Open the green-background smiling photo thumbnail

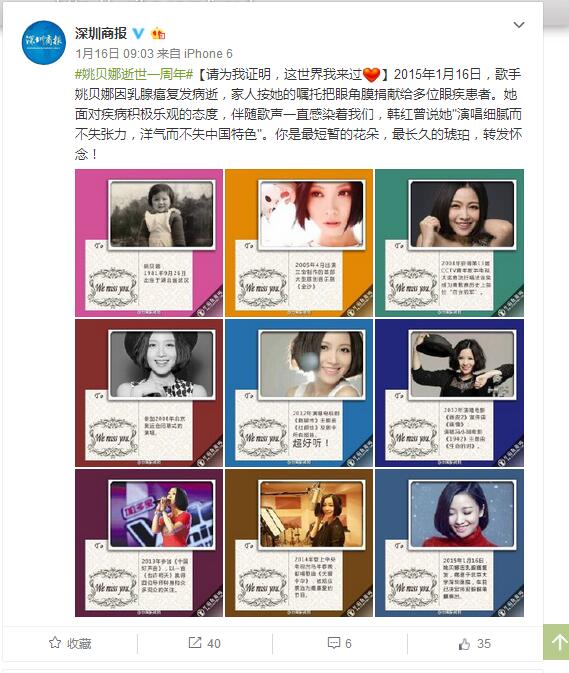coord(449,243)
